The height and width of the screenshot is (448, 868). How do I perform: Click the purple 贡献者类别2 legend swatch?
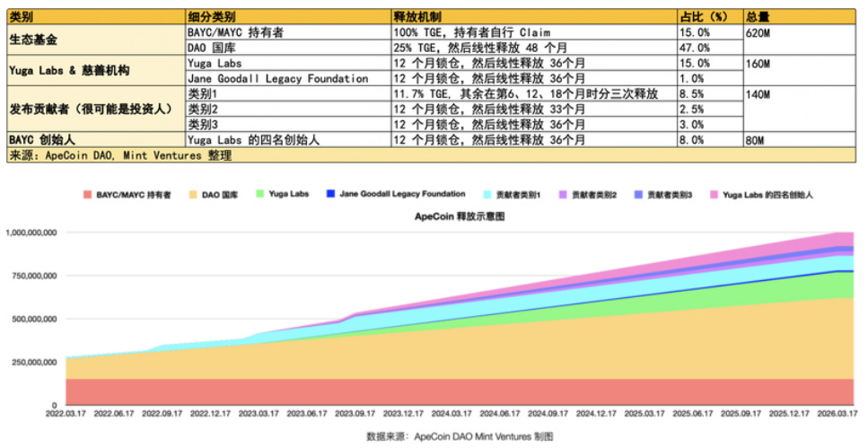pos(563,195)
